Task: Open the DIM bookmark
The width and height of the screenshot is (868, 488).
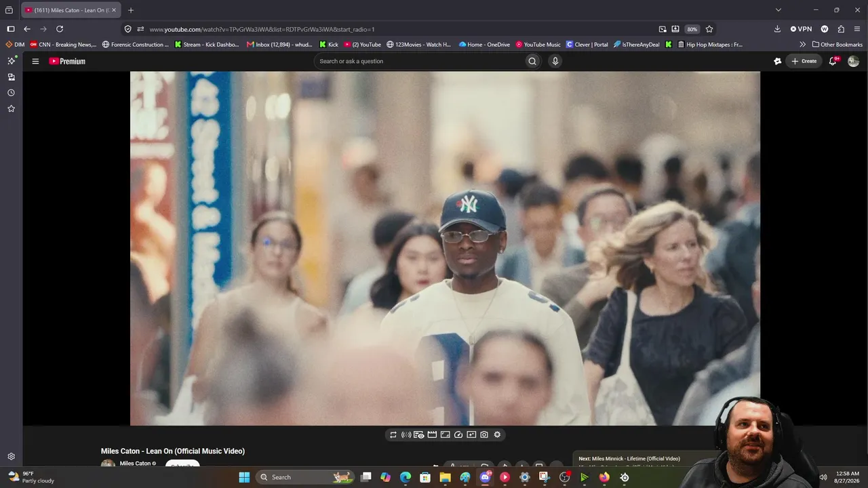Action: [15, 45]
